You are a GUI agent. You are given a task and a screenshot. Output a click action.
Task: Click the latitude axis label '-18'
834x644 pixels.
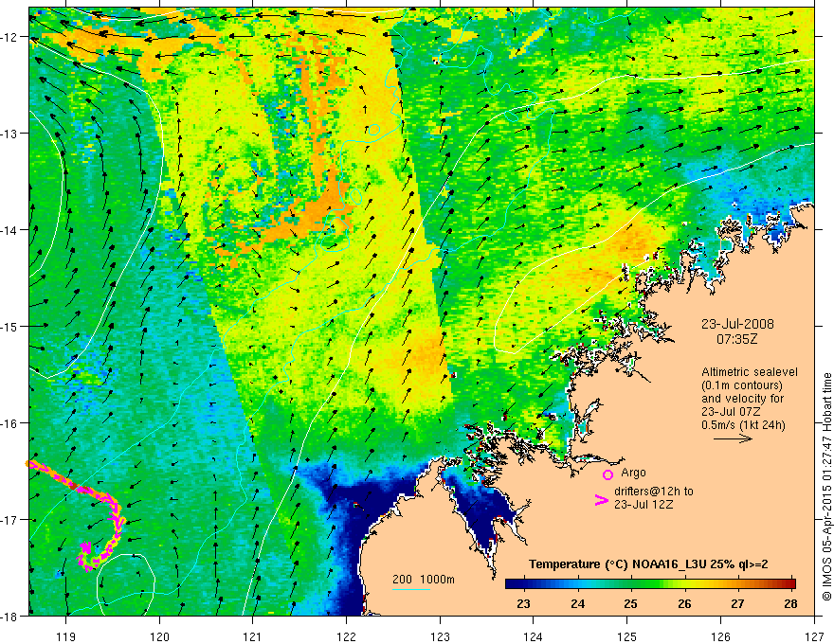pyautogui.click(x=9, y=616)
